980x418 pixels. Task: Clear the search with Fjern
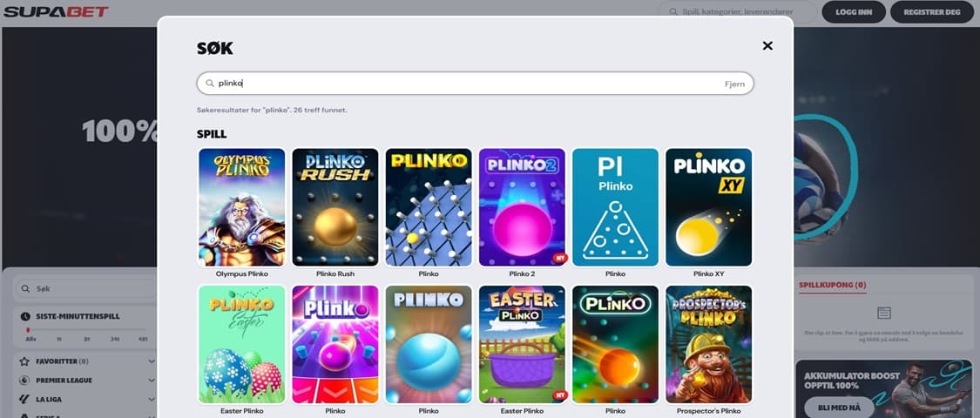click(734, 84)
